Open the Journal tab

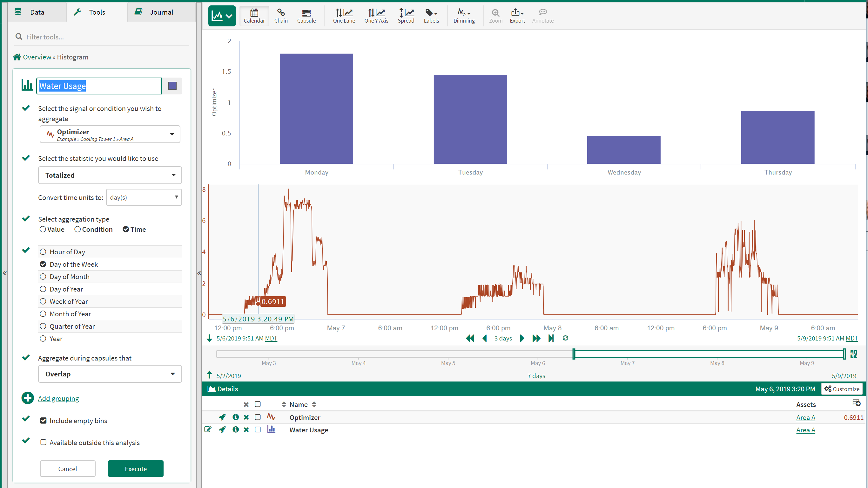coord(161,12)
